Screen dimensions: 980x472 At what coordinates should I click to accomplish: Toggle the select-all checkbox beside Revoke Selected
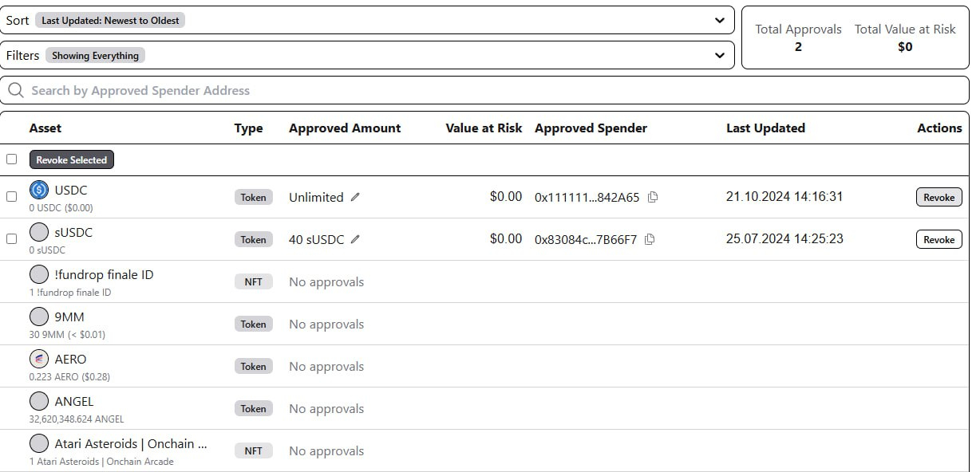pyautogui.click(x=11, y=159)
